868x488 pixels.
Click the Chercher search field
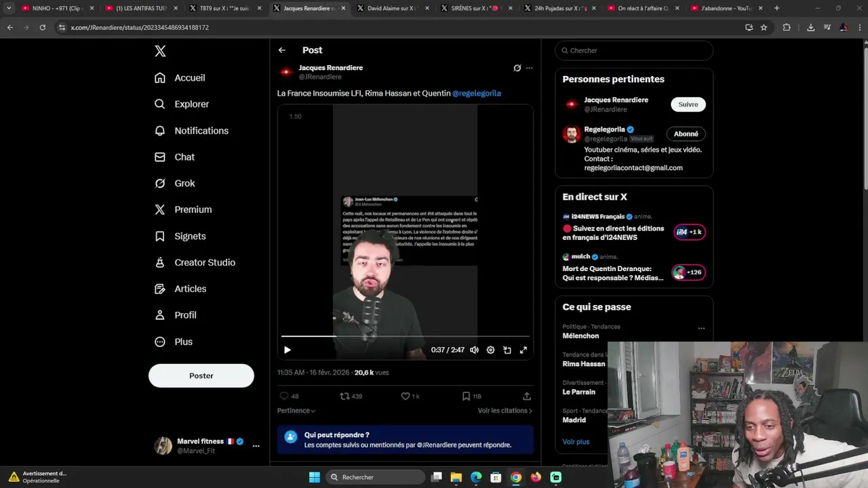click(634, 51)
